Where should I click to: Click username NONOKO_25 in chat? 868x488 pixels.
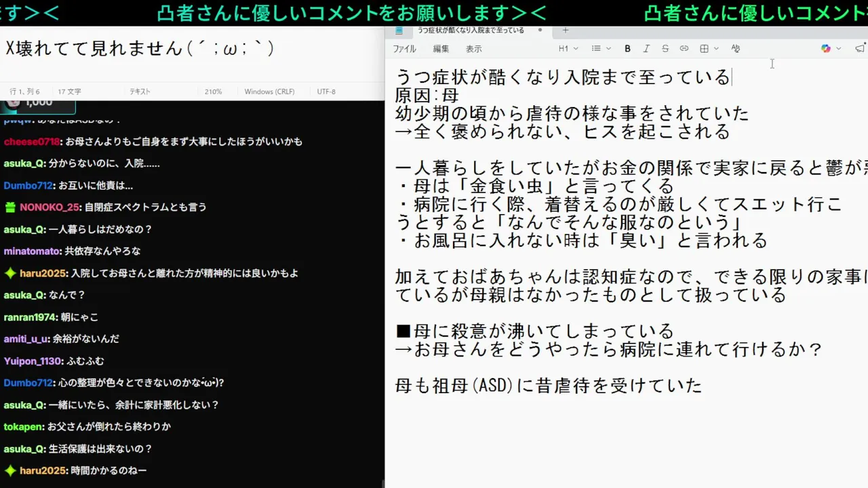click(50, 207)
